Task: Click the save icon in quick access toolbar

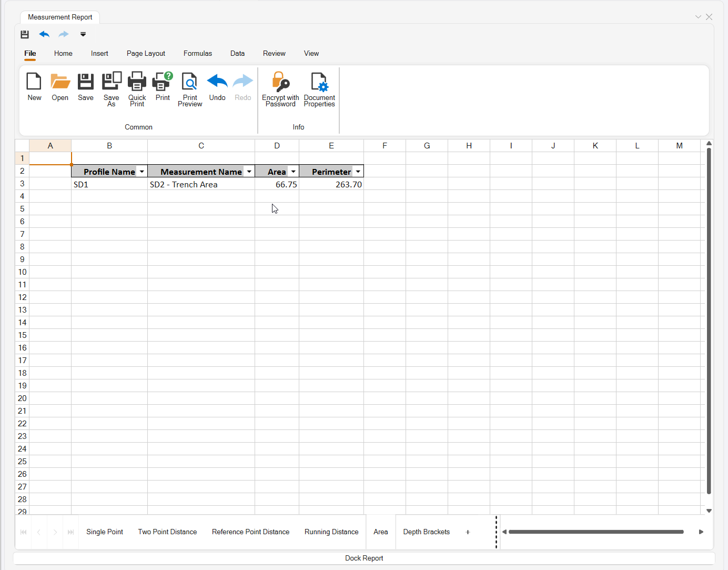Action: pyautogui.click(x=25, y=34)
